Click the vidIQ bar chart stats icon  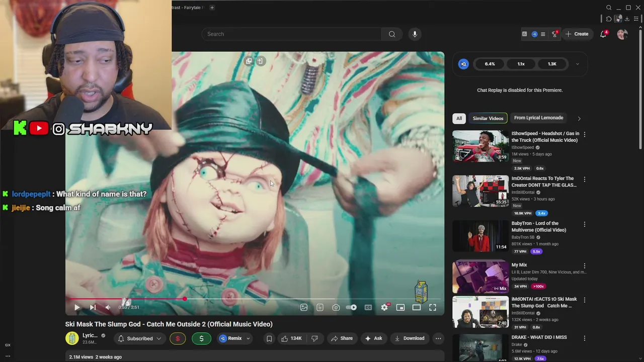524,34
